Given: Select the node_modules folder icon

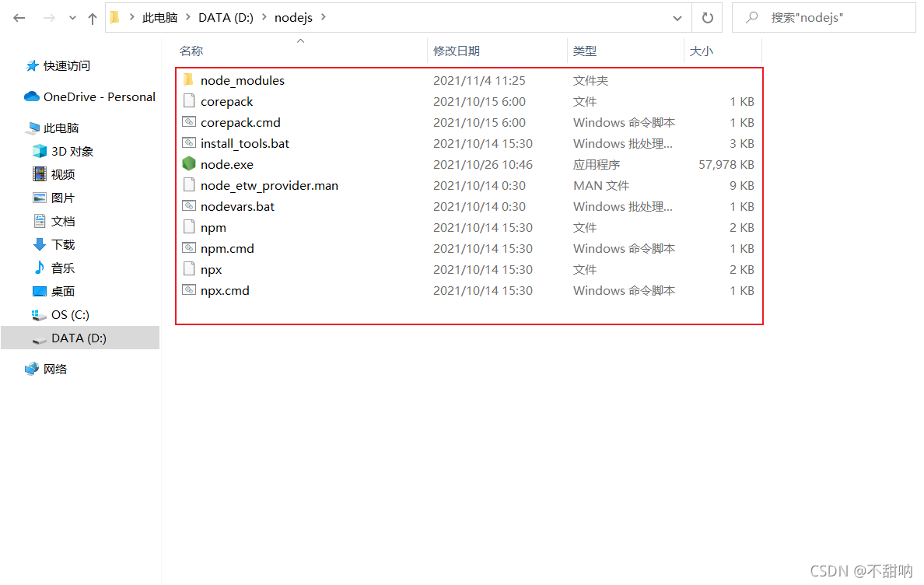Looking at the screenshot, I should [188, 79].
